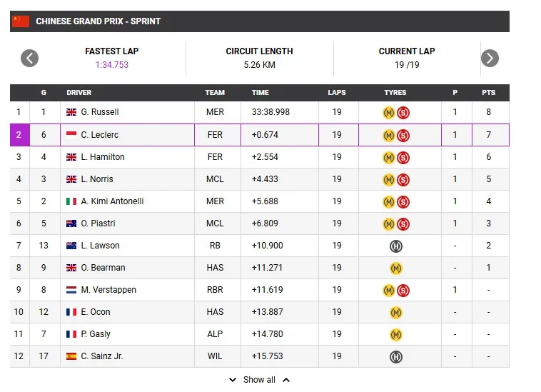Click the medium tyre icon for O. Bearman

(x=395, y=268)
